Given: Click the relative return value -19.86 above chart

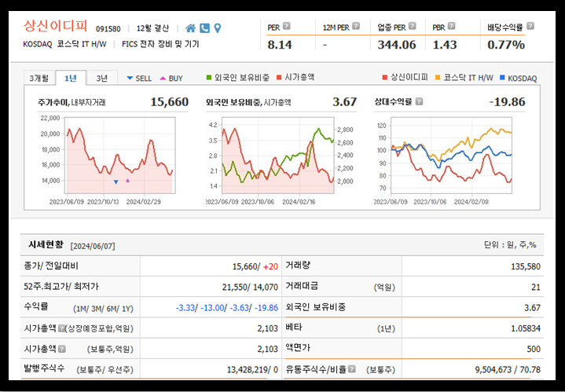Looking at the screenshot, I should pyautogui.click(x=507, y=102).
